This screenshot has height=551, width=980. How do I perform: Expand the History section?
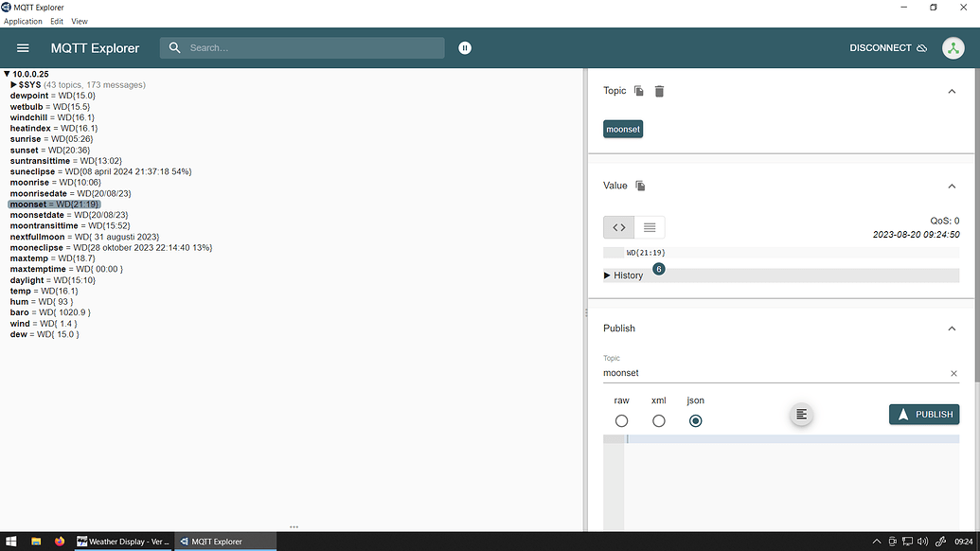pyautogui.click(x=623, y=275)
